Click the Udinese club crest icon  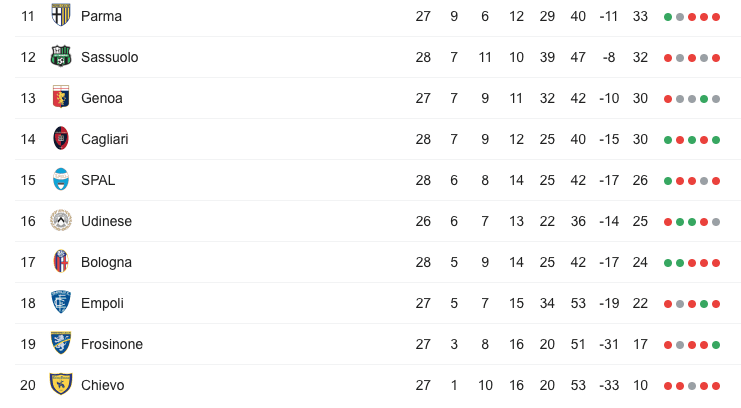pyautogui.click(x=61, y=221)
